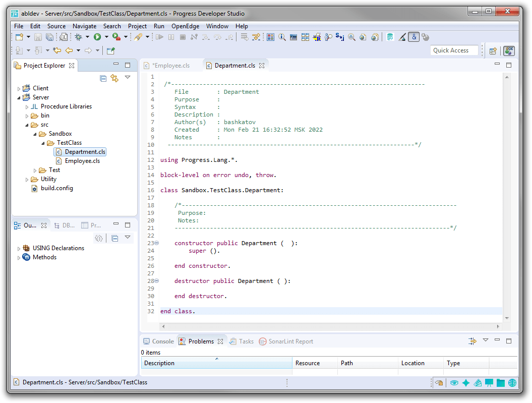
Task: Click the pen and ink toolbar icon
Action: coord(402,37)
